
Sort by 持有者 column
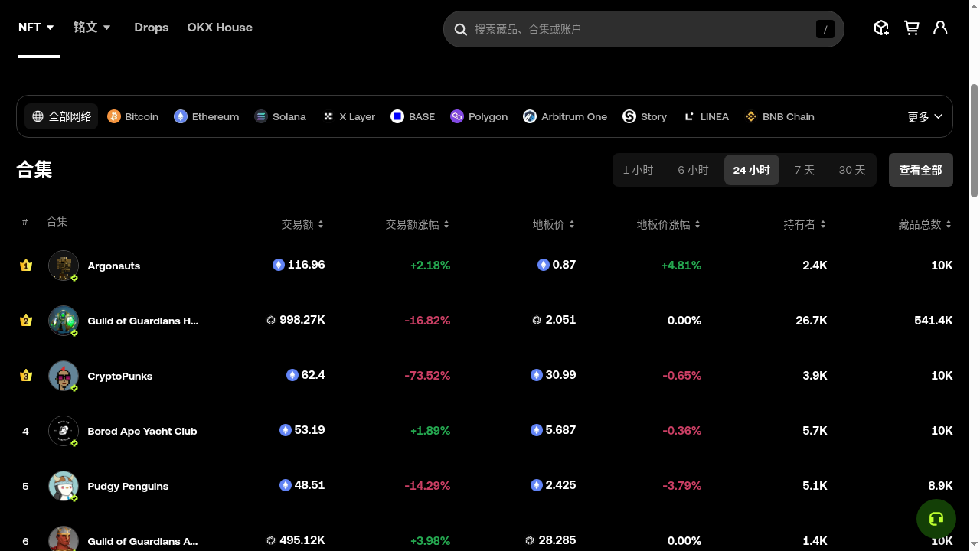[x=805, y=224]
